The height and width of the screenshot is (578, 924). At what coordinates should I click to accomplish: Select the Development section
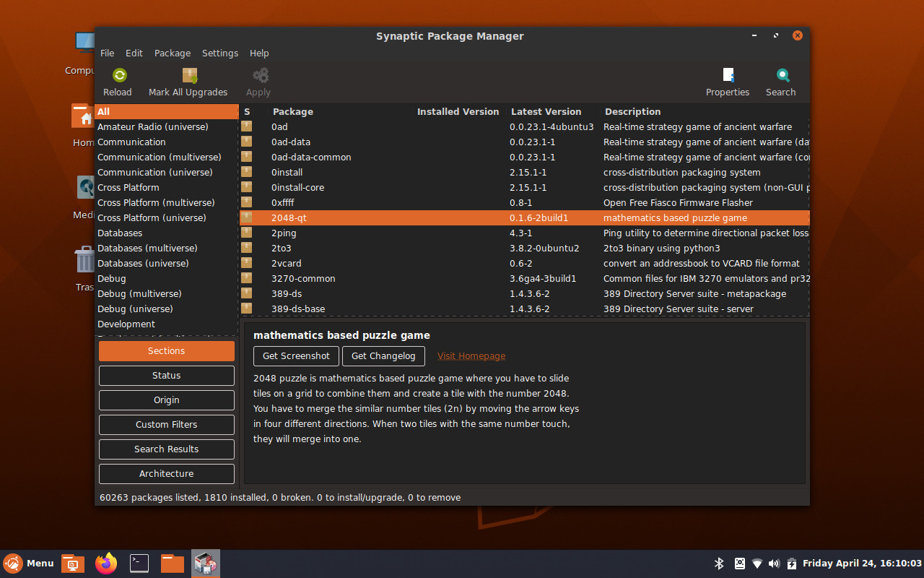(167, 324)
